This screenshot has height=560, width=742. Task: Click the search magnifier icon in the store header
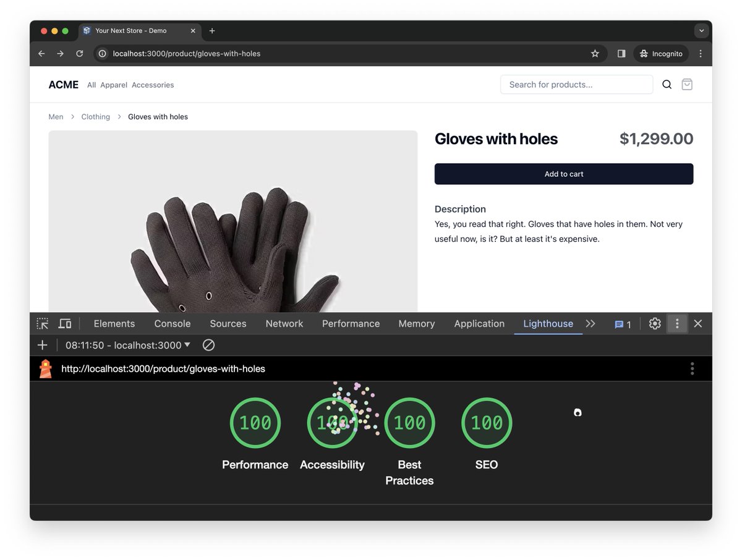click(x=667, y=84)
